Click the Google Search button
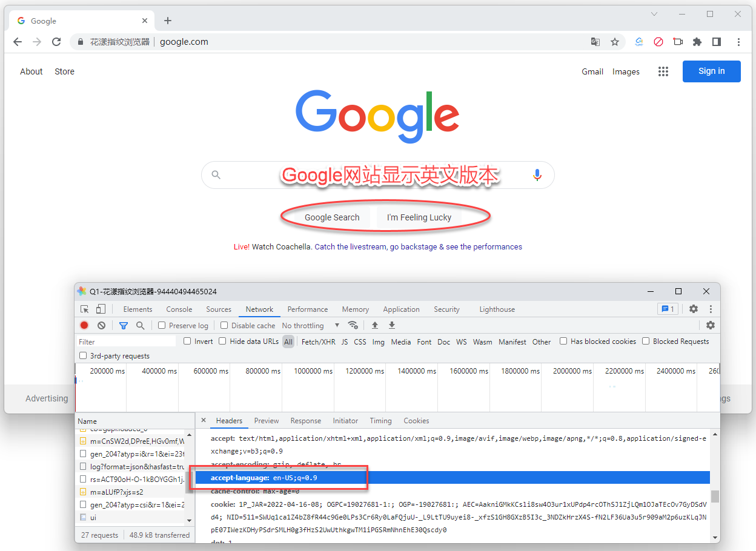 (332, 217)
